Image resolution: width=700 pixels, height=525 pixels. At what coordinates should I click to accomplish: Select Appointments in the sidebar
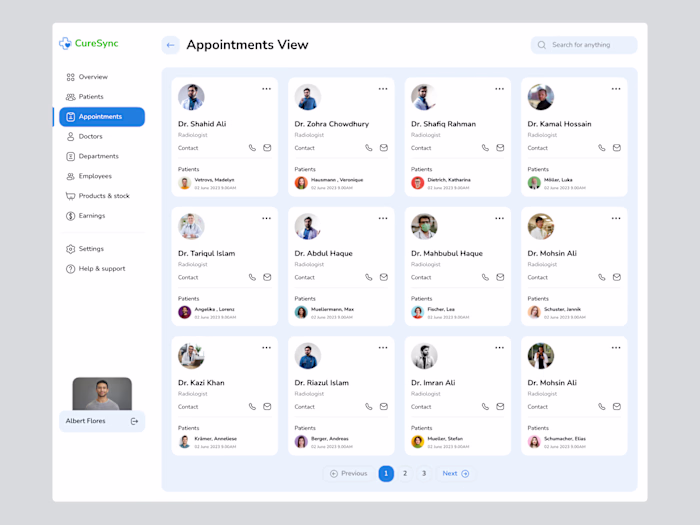[x=102, y=117]
